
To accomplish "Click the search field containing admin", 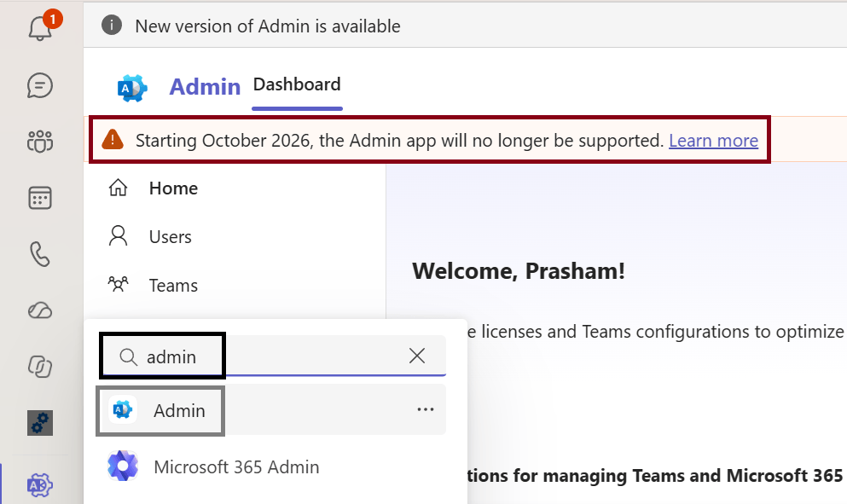I will point(274,356).
